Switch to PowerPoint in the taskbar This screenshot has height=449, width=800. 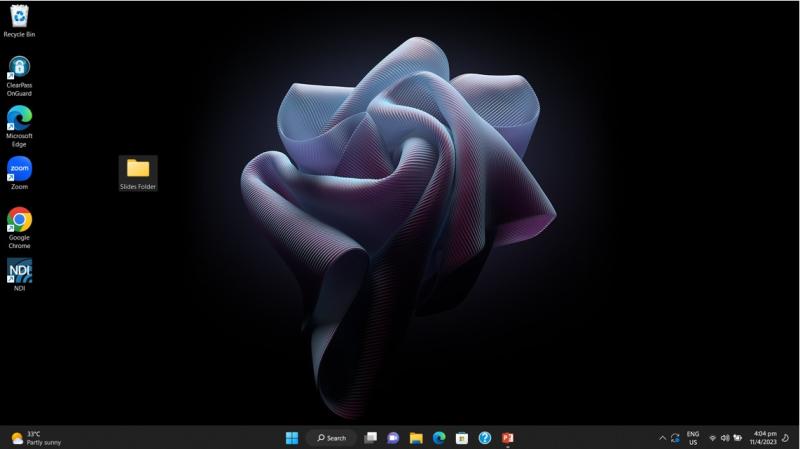click(508, 438)
